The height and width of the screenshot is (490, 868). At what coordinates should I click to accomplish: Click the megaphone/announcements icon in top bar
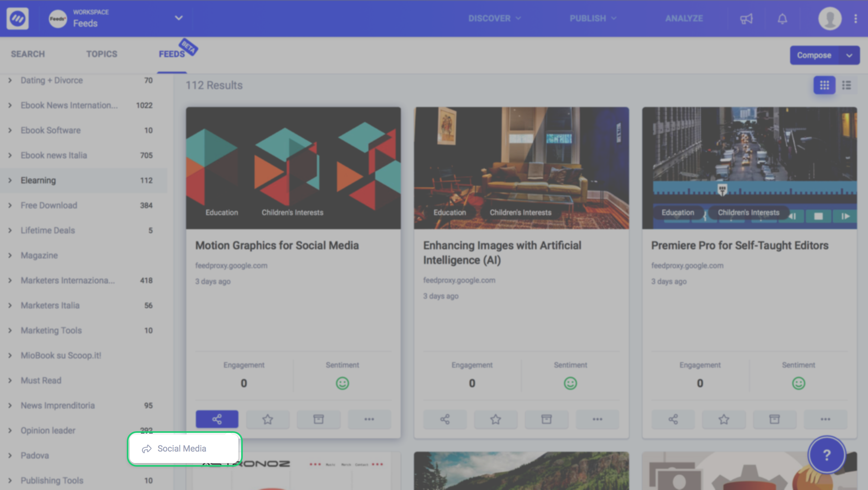pyautogui.click(x=746, y=18)
